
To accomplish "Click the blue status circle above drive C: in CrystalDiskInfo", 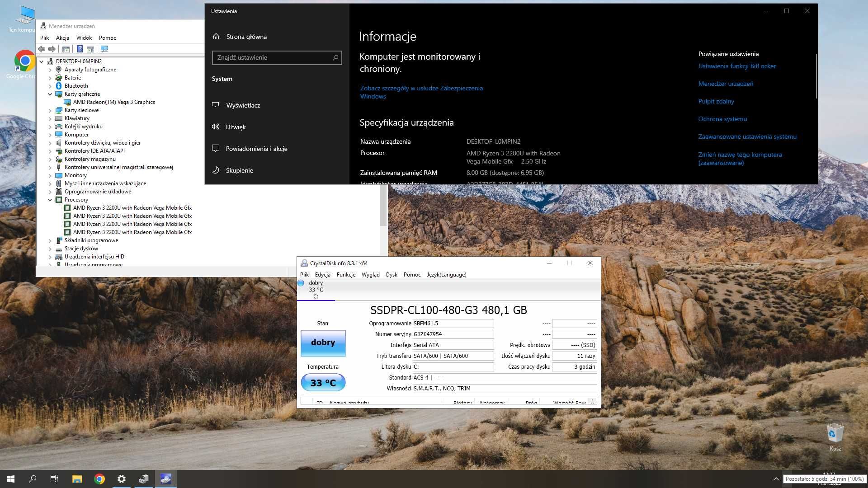I will (x=301, y=283).
